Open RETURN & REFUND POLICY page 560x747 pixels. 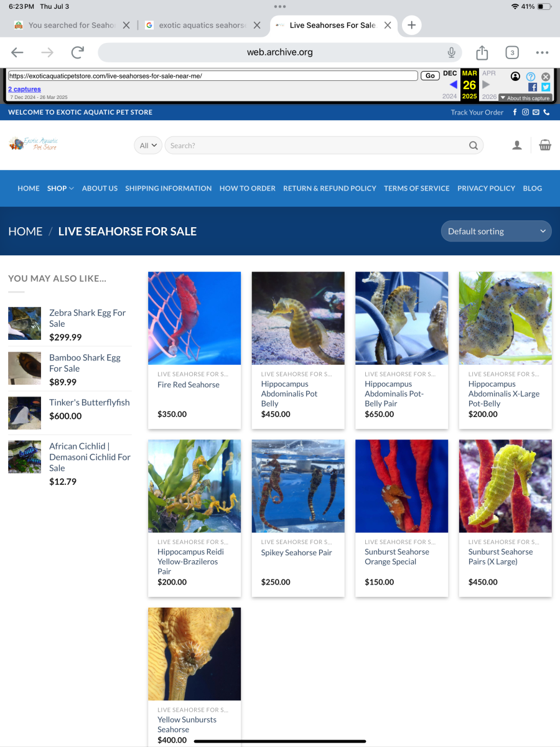330,188
